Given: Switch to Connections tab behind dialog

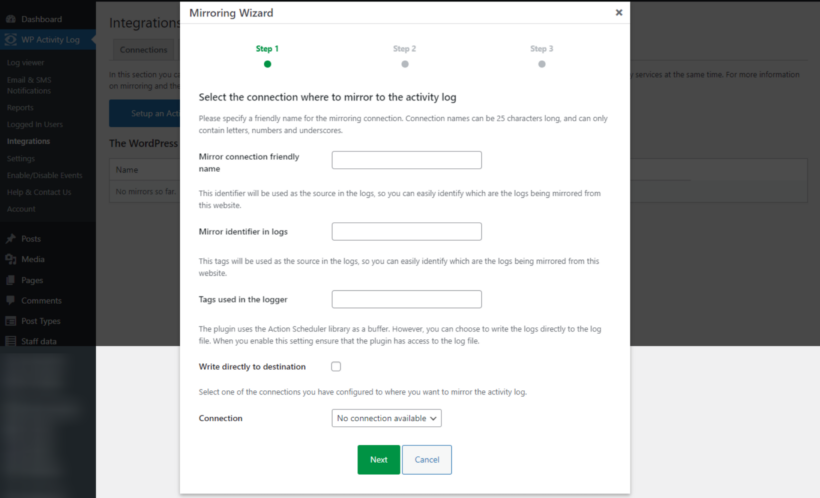Looking at the screenshot, I should [x=143, y=50].
